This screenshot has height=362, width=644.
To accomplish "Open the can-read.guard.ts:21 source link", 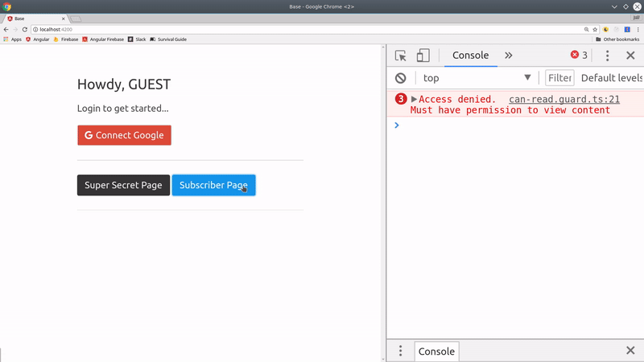I will 564,100.
